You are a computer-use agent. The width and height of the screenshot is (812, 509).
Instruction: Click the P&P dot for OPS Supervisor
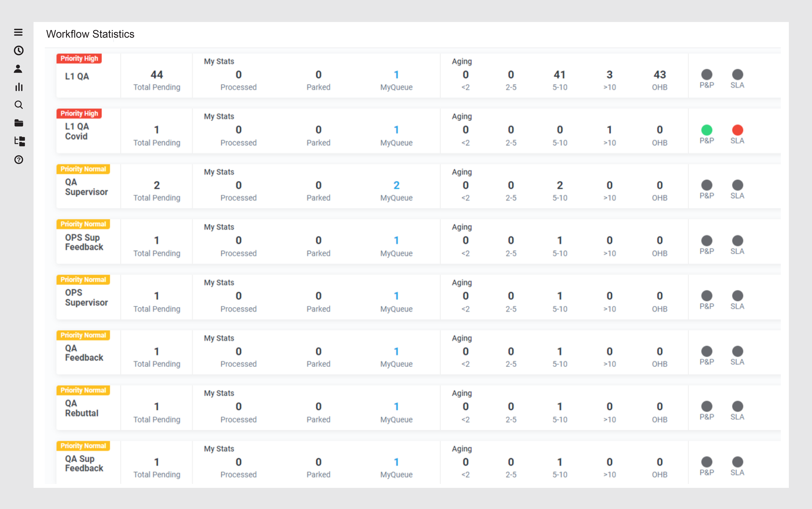pos(707,296)
